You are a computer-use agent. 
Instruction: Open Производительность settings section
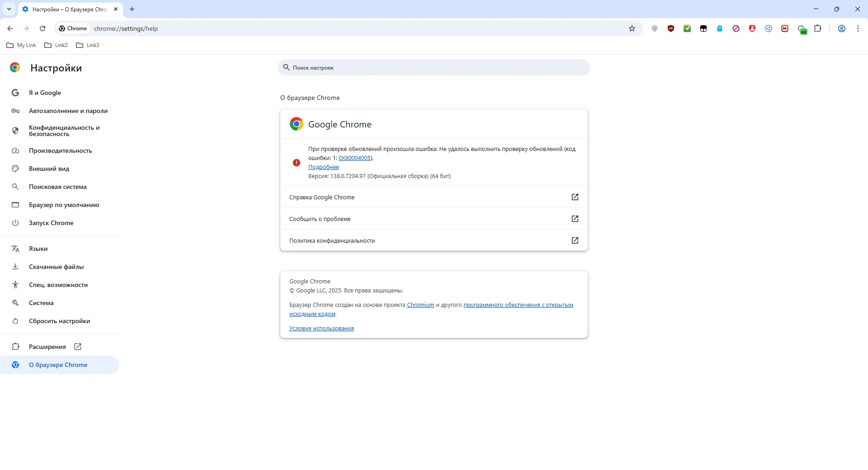click(x=60, y=150)
